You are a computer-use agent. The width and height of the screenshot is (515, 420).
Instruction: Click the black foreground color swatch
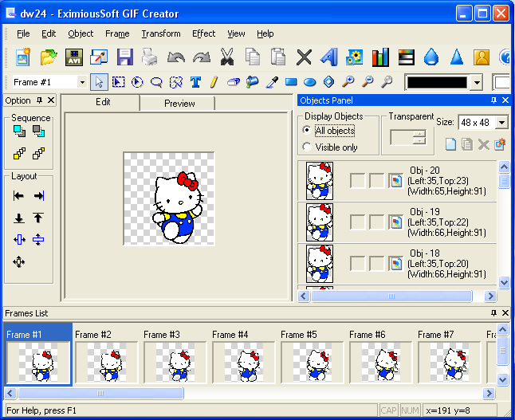pyautogui.click(x=437, y=82)
